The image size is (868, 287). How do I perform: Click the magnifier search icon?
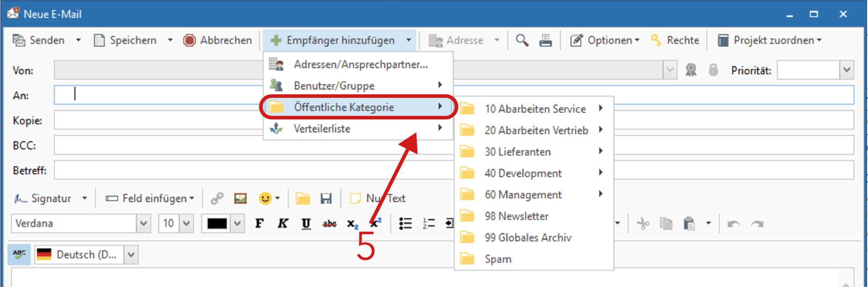[522, 40]
